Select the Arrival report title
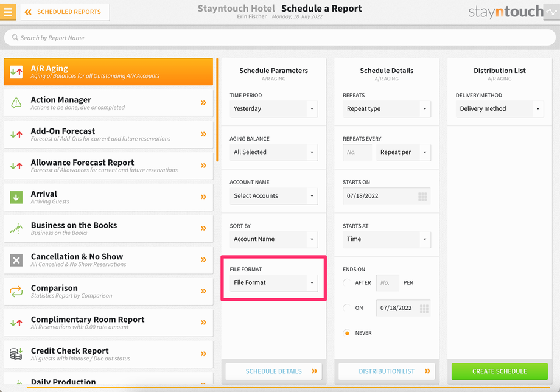 click(44, 194)
